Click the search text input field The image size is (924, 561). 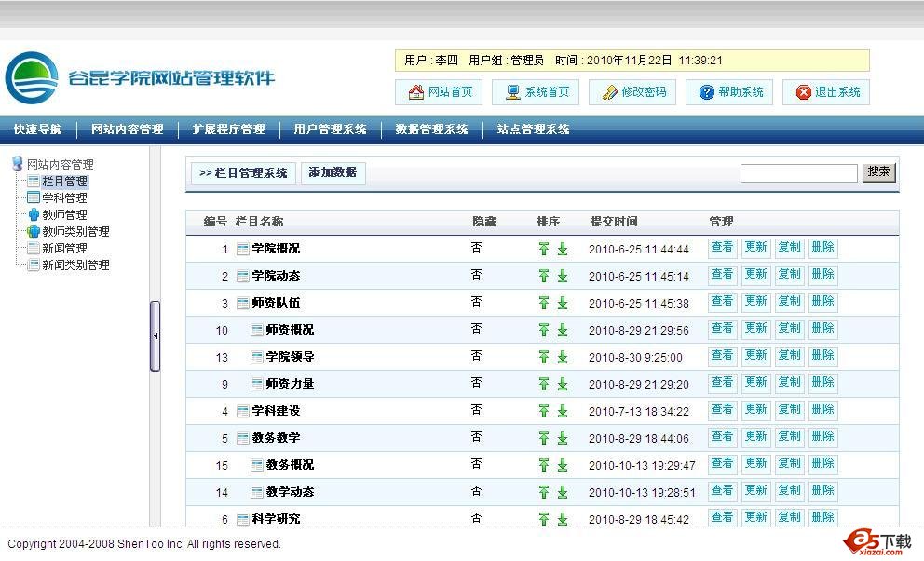[x=798, y=173]
